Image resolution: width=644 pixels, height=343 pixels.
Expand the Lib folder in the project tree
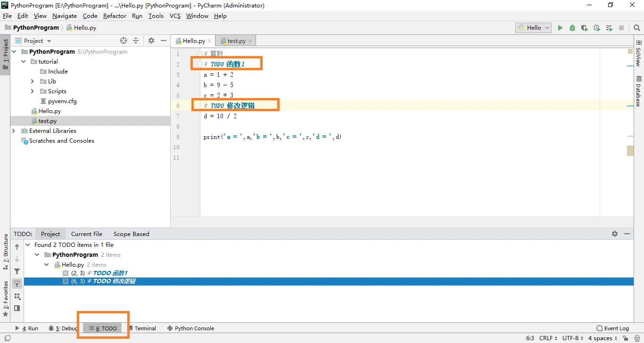[x=32, y=82]
